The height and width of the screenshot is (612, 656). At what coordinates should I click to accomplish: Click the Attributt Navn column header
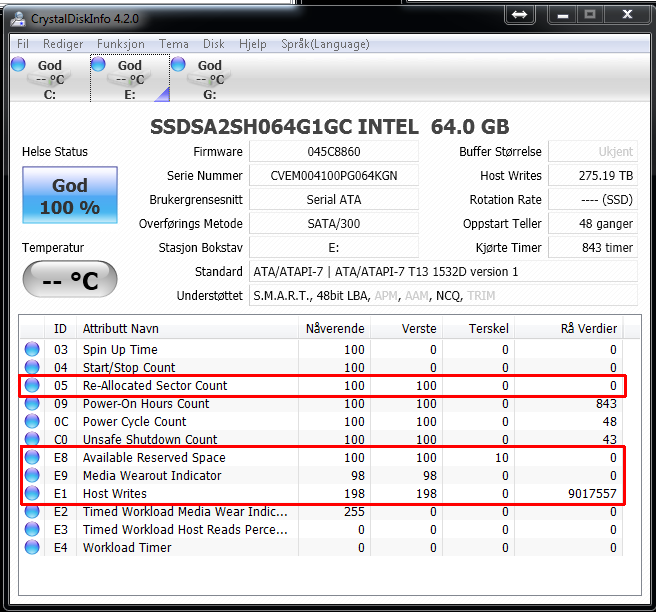[x=187, y=328]
